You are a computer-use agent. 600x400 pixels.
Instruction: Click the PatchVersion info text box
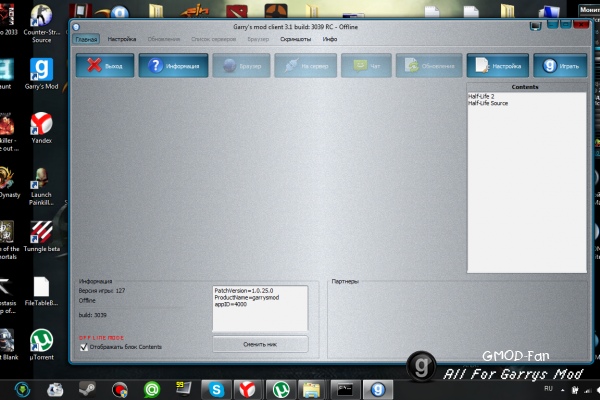[260, 308]
